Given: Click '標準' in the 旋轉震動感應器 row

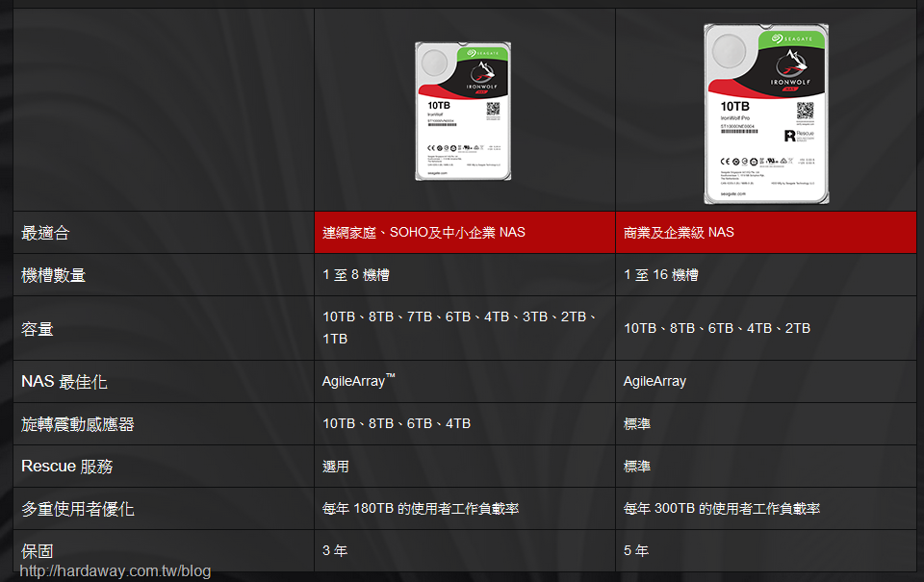Looking at the screenshot, I should point(637,424).
